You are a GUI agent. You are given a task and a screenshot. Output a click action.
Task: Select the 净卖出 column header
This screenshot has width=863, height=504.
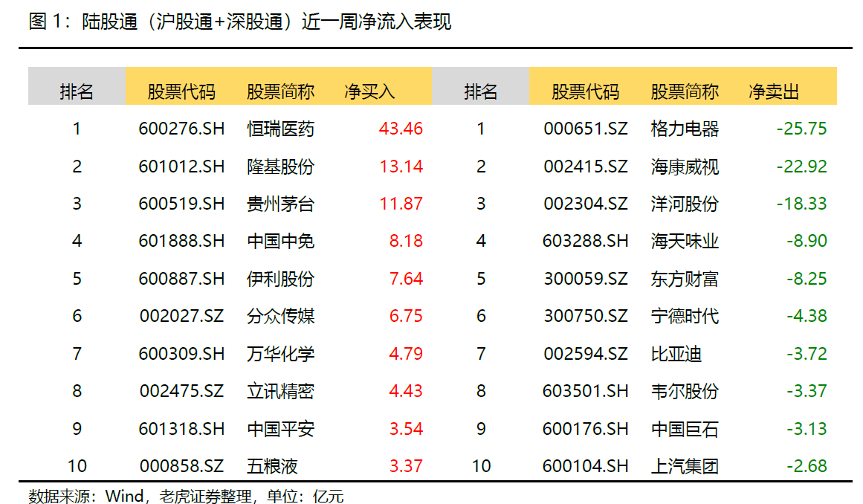[773, 91]
